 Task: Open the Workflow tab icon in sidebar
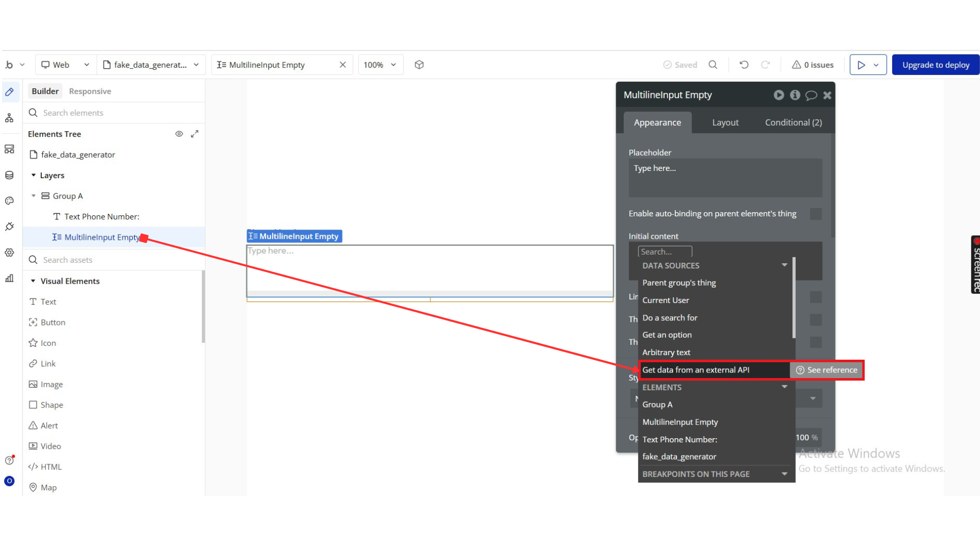click(x=9, y=118)
